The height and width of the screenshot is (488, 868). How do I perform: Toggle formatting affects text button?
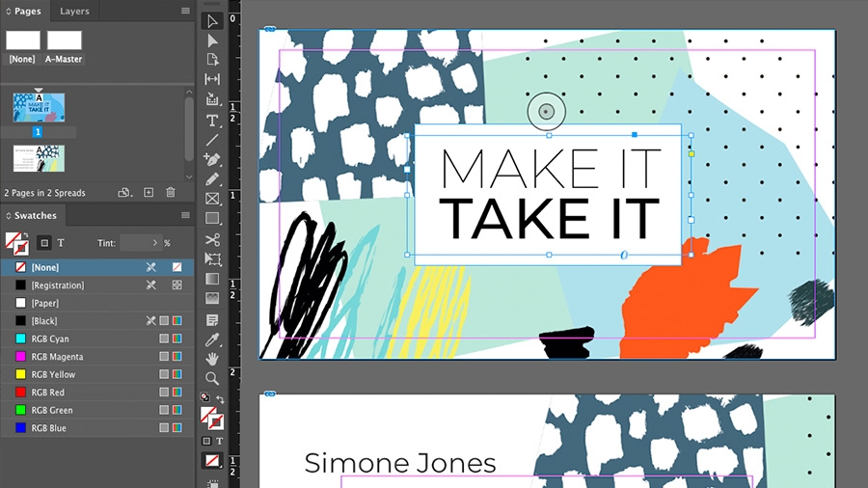point(61,243)
